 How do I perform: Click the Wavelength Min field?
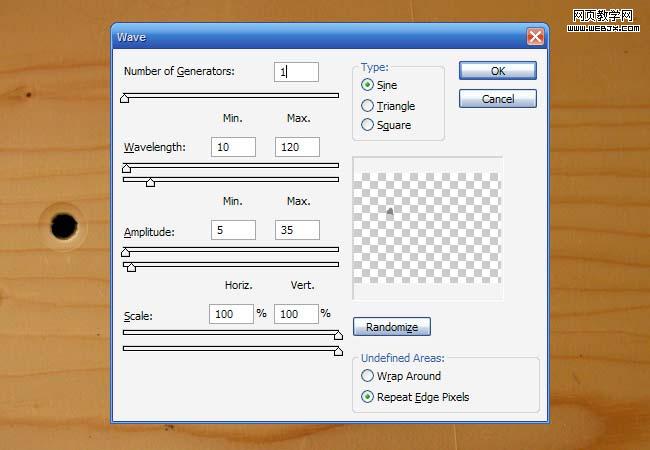click(233, 147)
